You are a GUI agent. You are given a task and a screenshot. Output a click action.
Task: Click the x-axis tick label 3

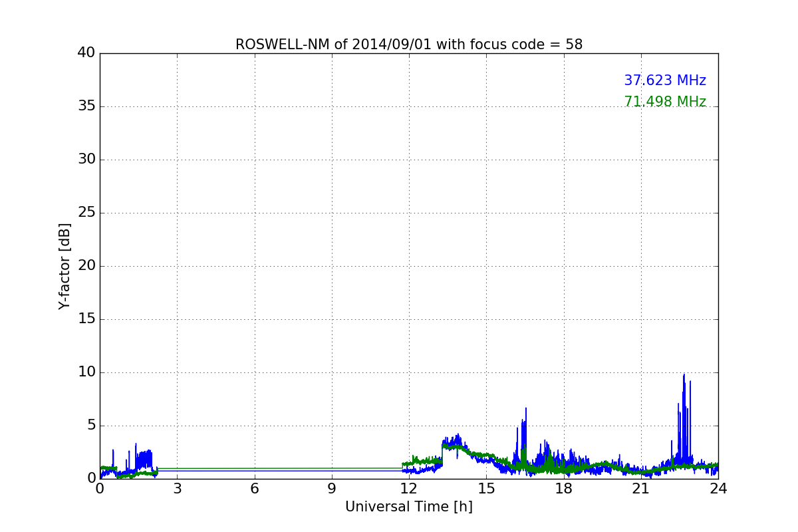(177, 489)
